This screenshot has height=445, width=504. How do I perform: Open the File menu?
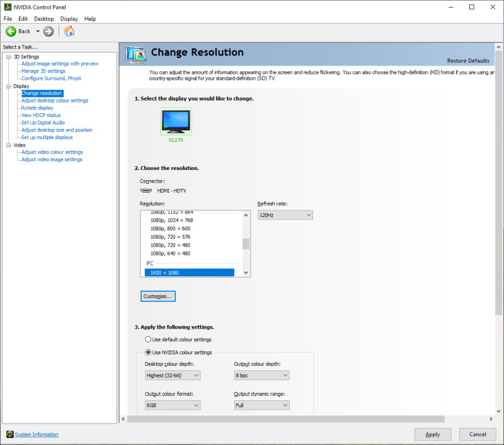(8, 19)
